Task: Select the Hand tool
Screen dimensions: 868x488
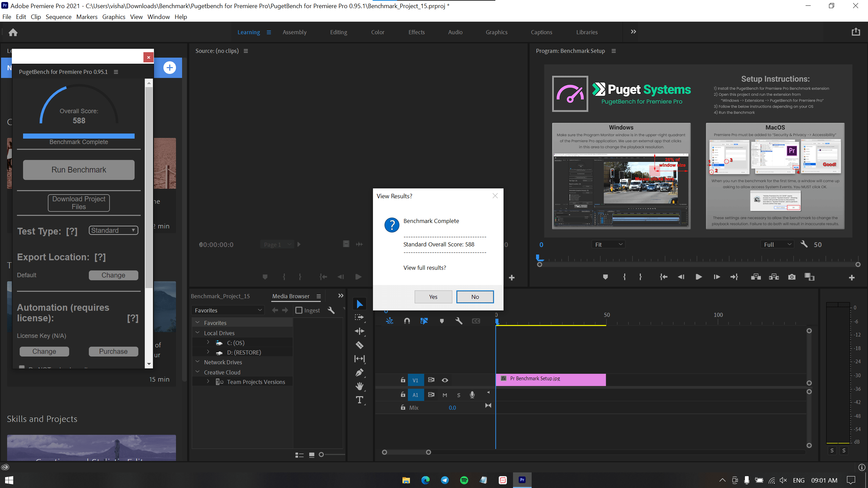Action: click(359, 386)
